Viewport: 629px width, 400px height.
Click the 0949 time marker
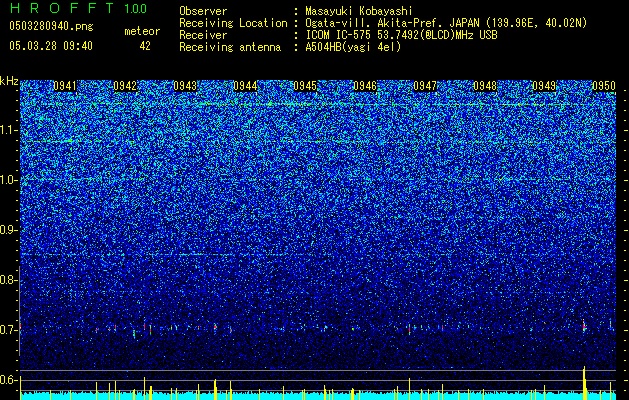click(544, 86)
